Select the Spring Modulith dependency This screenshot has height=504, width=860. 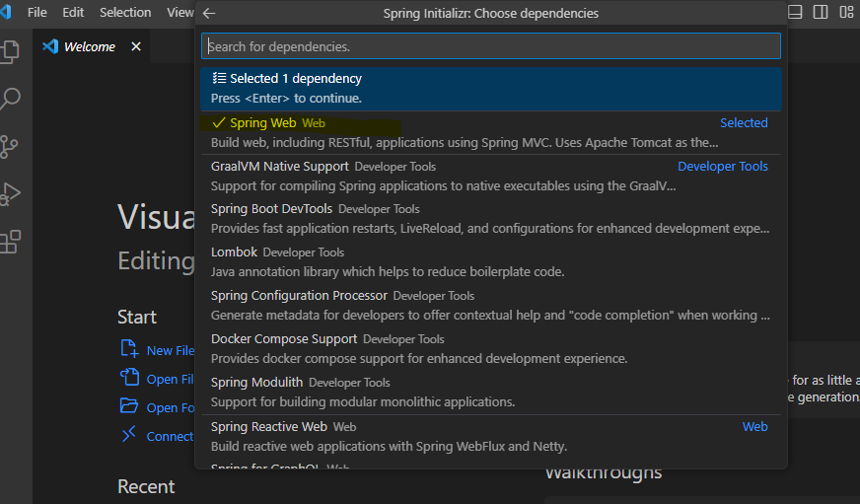click(491, 392)
